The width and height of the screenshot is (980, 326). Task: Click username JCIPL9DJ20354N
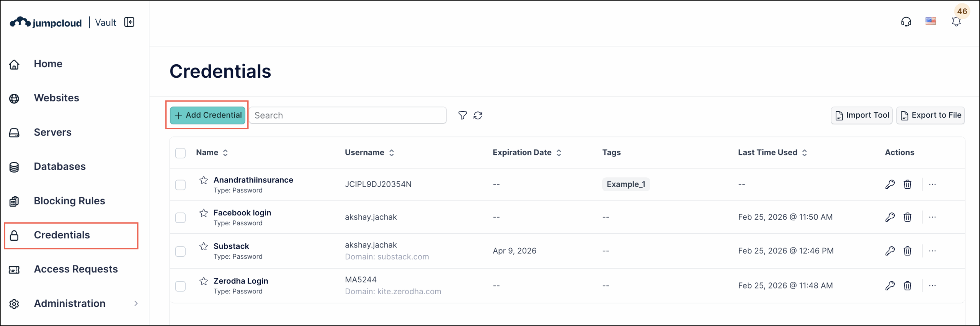(x=378, y=184)
